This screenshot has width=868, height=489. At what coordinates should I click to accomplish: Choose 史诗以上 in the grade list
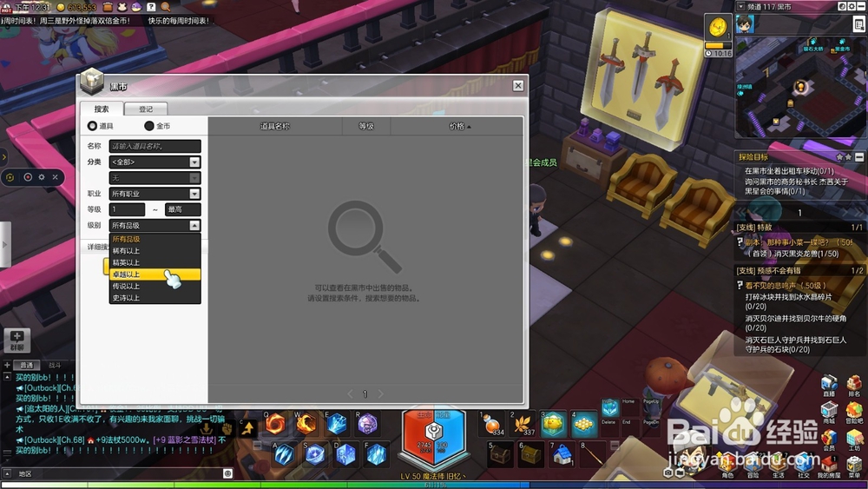(x=155, y=298)
